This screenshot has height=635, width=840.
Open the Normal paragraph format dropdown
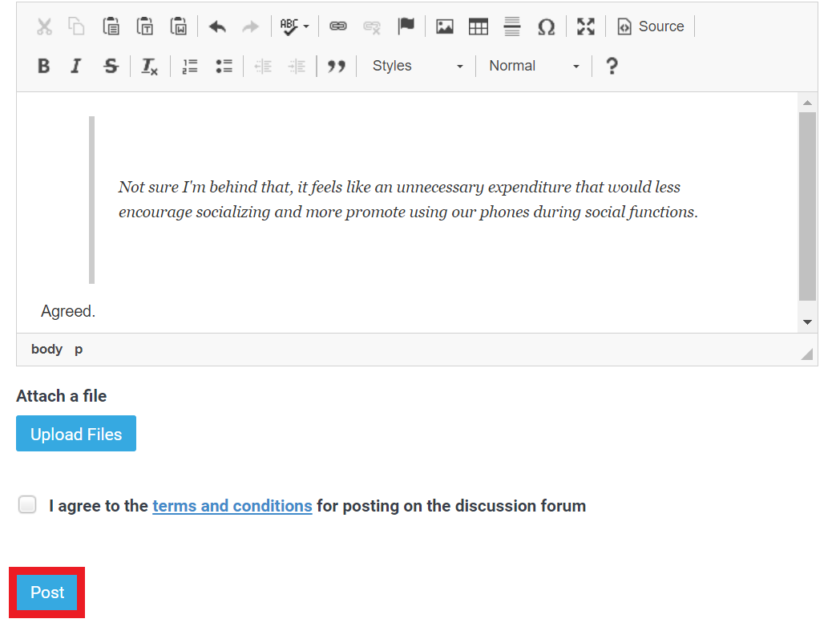click(534, 66)
